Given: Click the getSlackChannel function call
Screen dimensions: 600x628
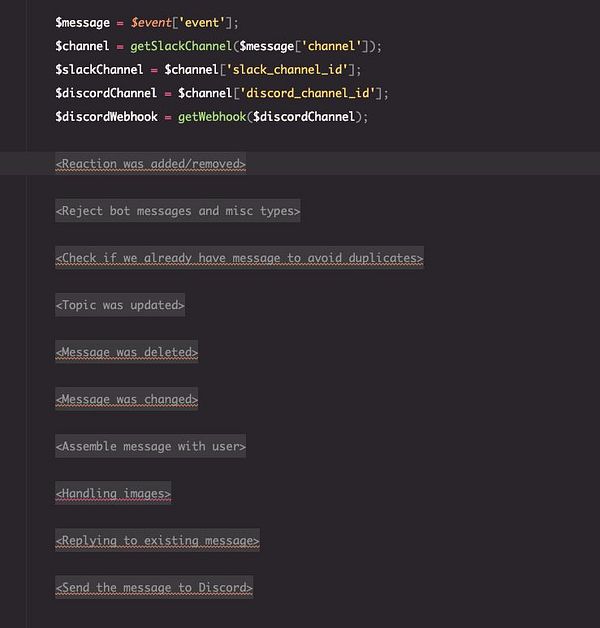Looking at the screenshot, I should 181,46.
